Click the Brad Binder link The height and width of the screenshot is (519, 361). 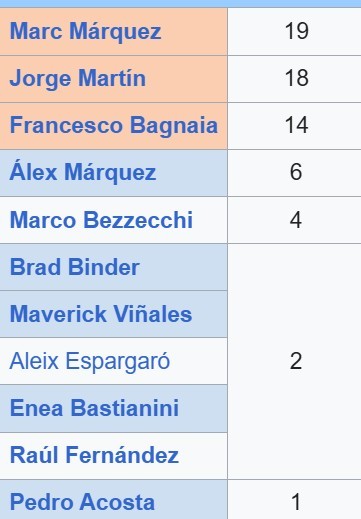point(75,267)
